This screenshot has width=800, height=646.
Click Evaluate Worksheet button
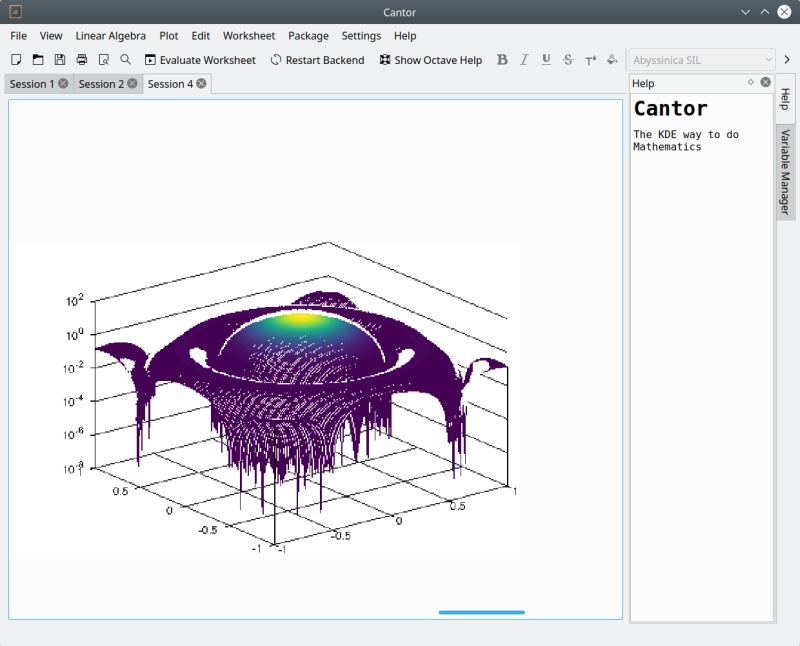click(200, 60)
